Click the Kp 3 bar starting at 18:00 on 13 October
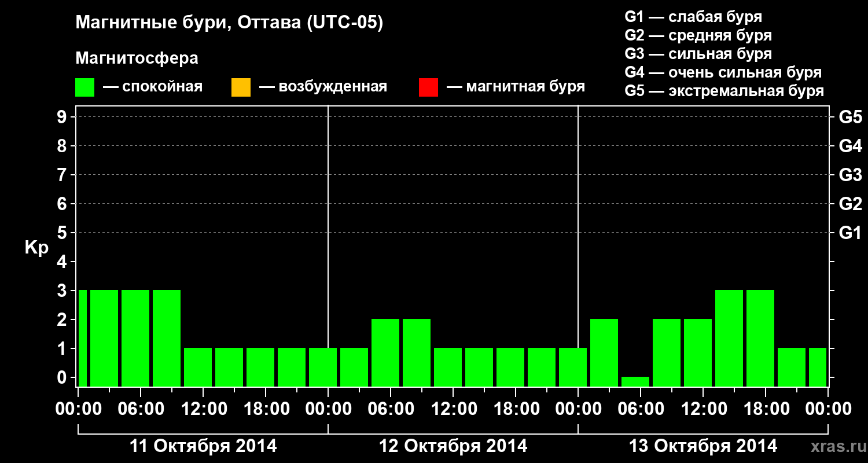 pos(760,338)
